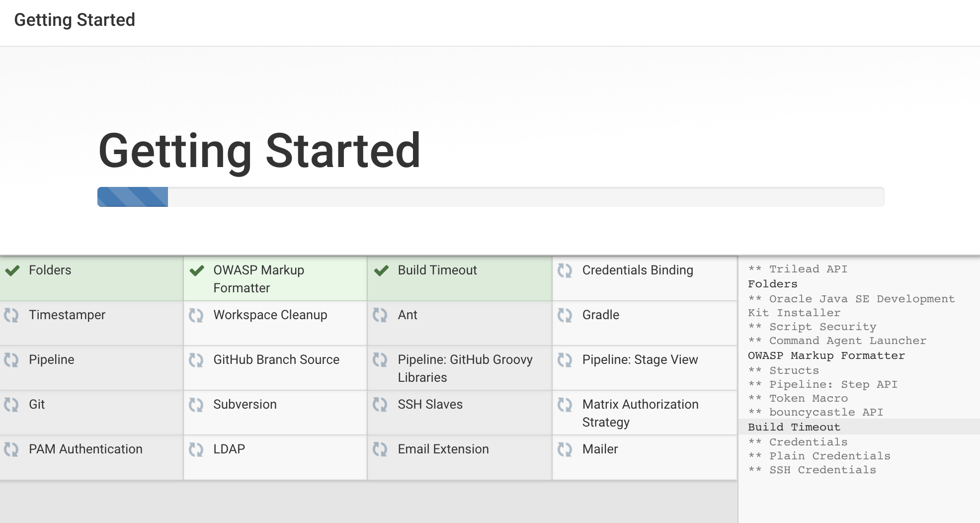Click the spinner icon beside Pipeline plugin
The height and width of the screenshot is (523, 980).
click(11, 360)
